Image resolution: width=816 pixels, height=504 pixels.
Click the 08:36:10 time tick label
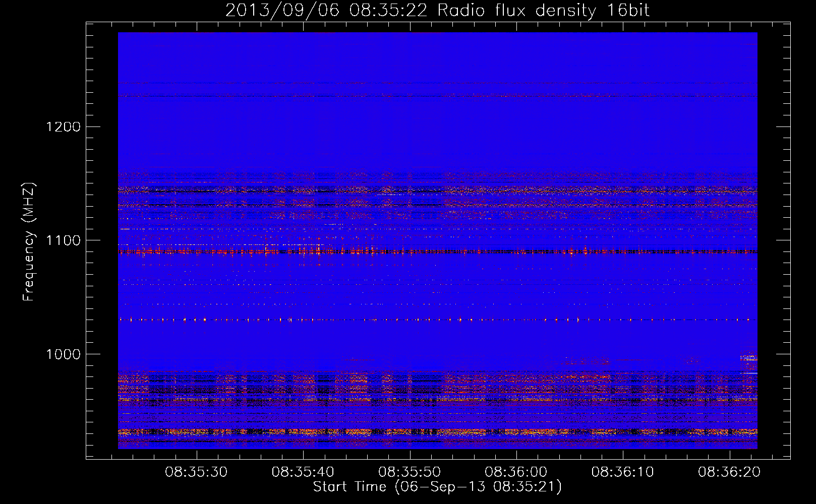point(622,472)
